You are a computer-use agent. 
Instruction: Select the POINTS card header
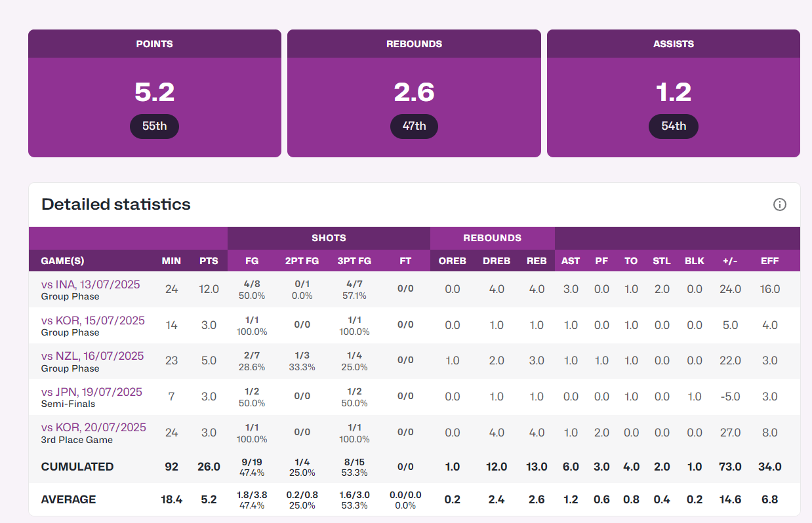tap(154, 44)
